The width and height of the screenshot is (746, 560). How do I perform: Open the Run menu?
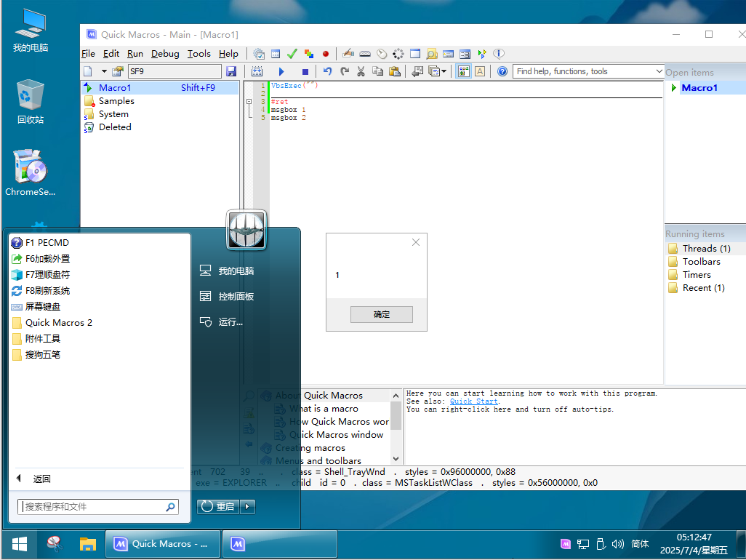(135, 54)
